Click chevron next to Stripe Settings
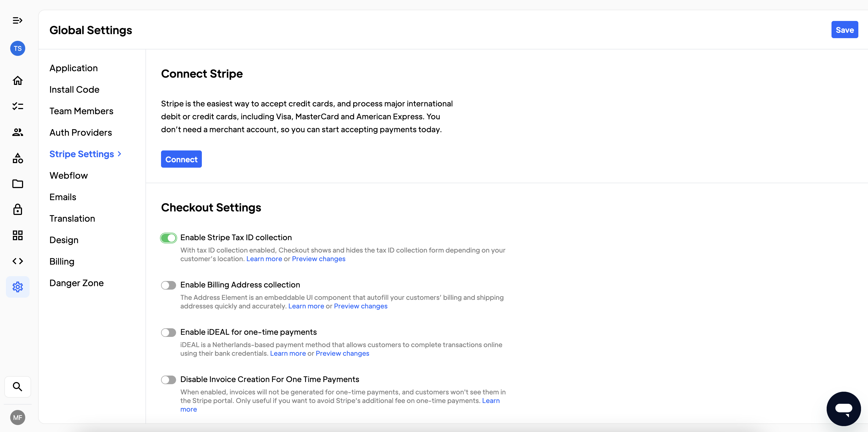The width and height of the screenshot is (868, 432). pyautogui.click(x=120, y=154)
